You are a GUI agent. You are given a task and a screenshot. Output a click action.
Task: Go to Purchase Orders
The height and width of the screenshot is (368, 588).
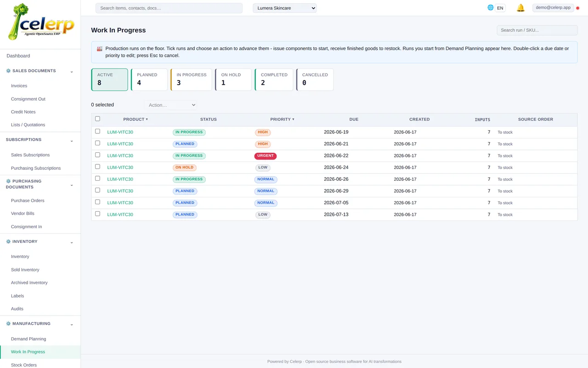tap(28, 201)
